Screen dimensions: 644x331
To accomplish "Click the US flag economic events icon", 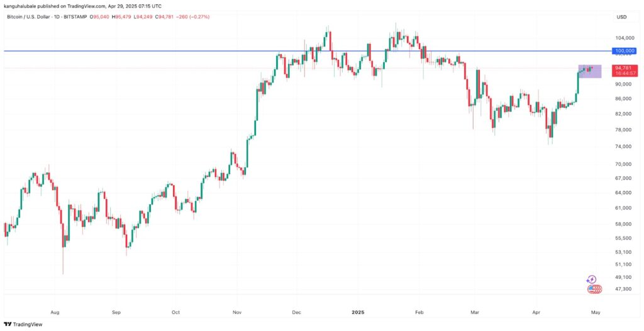I will point(593,290).
